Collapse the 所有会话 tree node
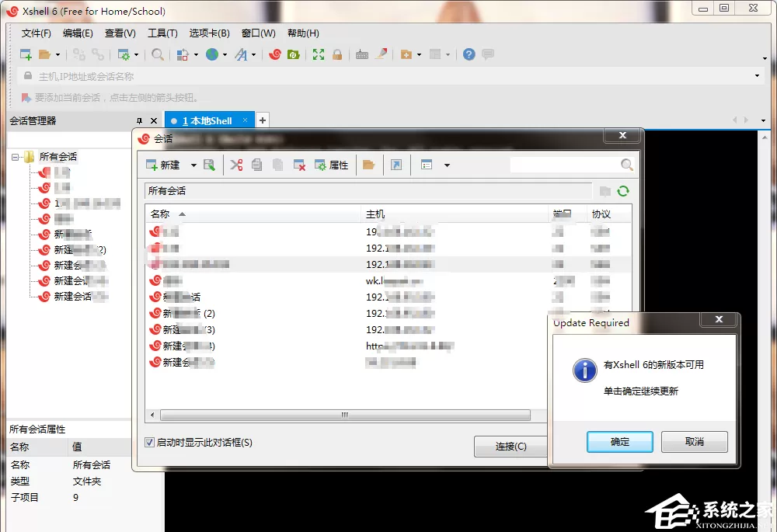The width and height of the screenshot is (777, 532). (x=15, y=157)
